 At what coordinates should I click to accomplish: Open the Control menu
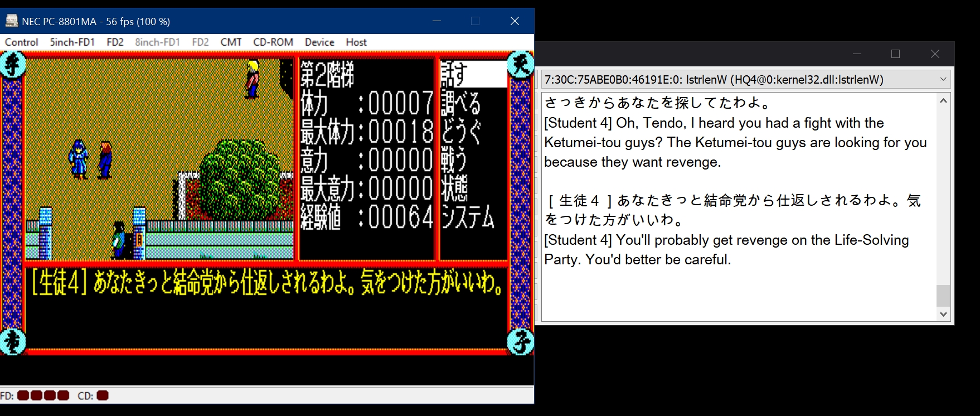(21, 42)
